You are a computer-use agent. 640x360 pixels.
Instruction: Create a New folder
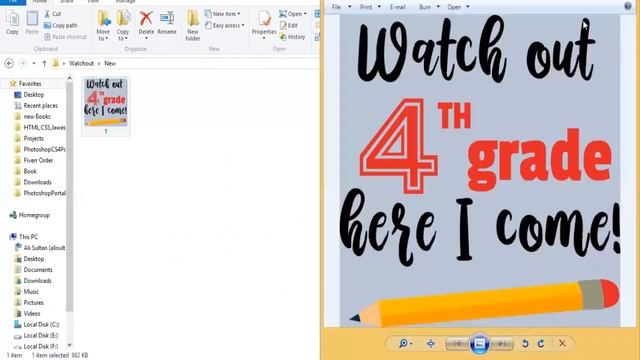point(193,26)
